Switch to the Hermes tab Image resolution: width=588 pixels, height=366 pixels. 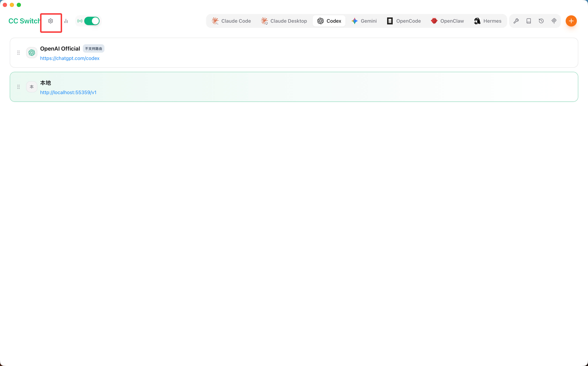click(488, 21)
